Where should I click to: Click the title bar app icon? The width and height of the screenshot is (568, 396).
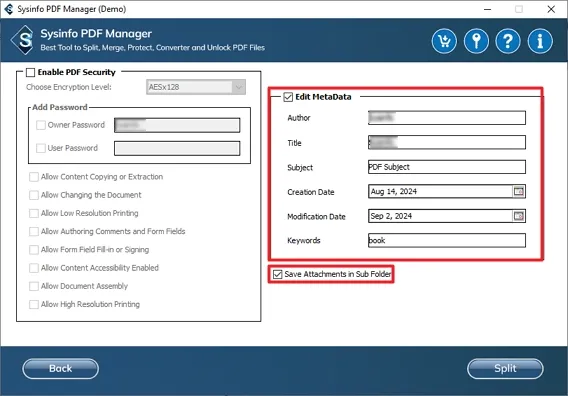pyautogui.click(x=9, y=9)
